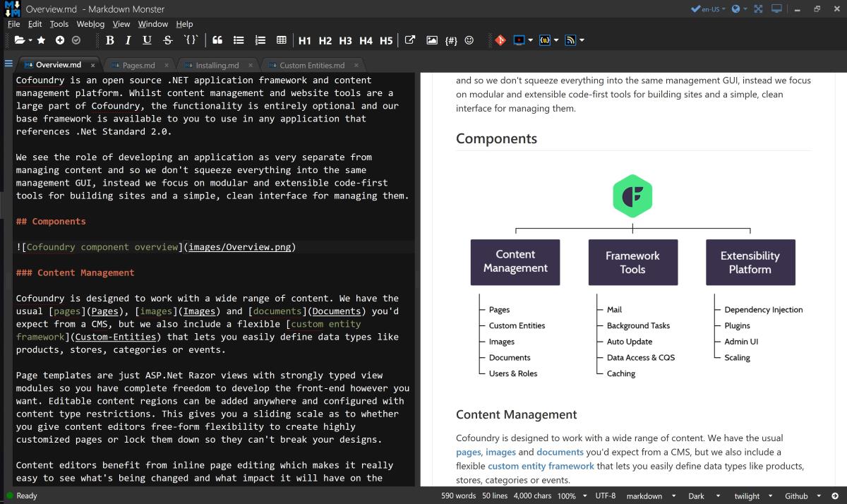Click the save checkmark circle icon
Viewport: 847px width, 504px height.
76,40
